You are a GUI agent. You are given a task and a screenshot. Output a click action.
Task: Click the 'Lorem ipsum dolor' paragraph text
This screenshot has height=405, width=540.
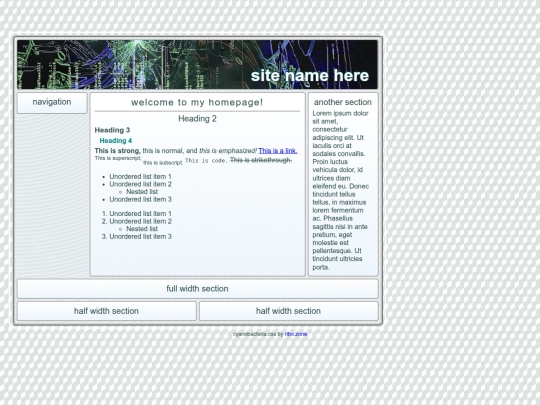[x=341, y=190]
